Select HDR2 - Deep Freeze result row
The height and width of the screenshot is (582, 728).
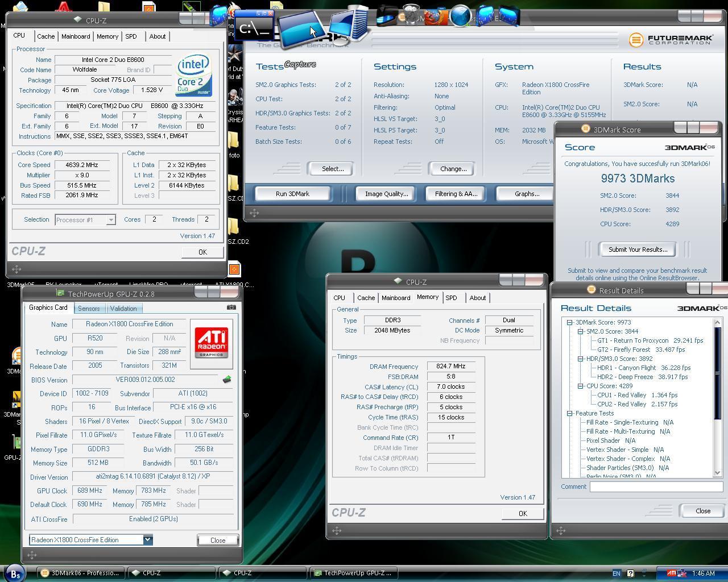[642, 377]
